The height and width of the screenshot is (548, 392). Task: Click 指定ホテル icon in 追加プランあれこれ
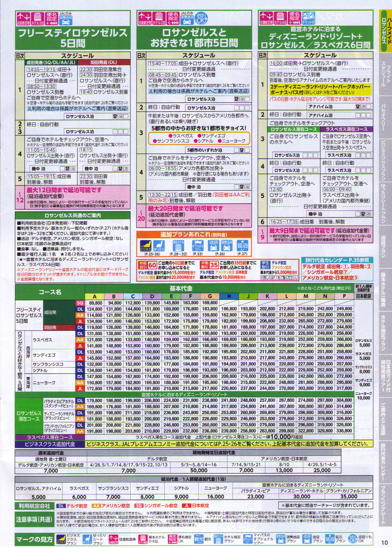pos(178,246)
